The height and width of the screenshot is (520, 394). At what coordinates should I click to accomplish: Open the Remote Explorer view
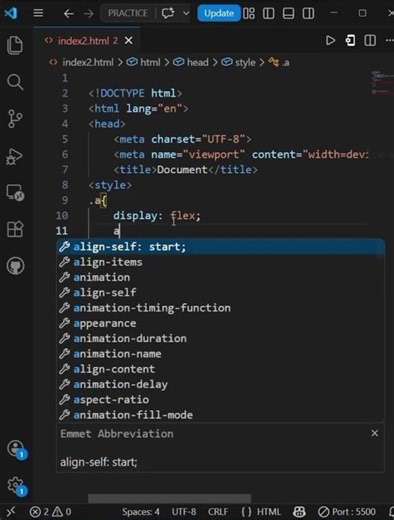pos(15,193)
